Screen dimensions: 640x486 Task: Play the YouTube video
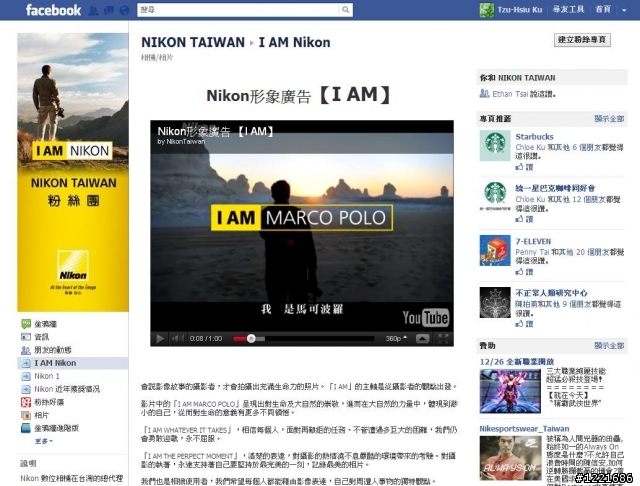pyautogui.click(x=160, y=338)
